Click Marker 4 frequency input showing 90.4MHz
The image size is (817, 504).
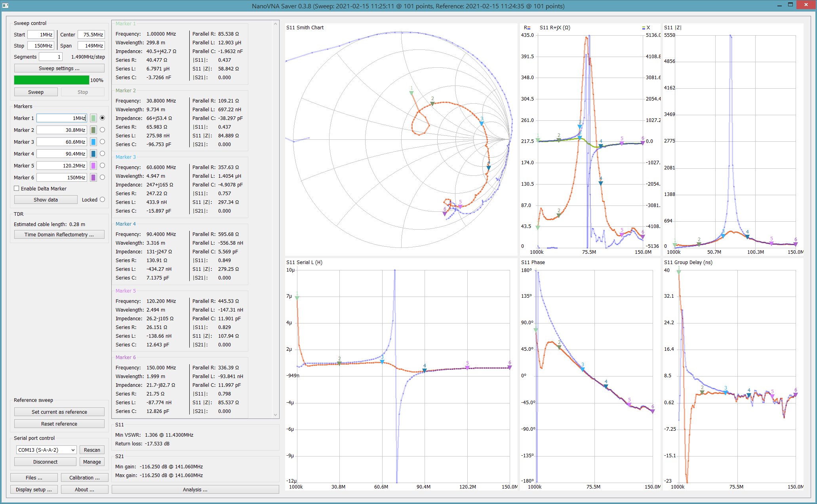[x=61, y=154]
